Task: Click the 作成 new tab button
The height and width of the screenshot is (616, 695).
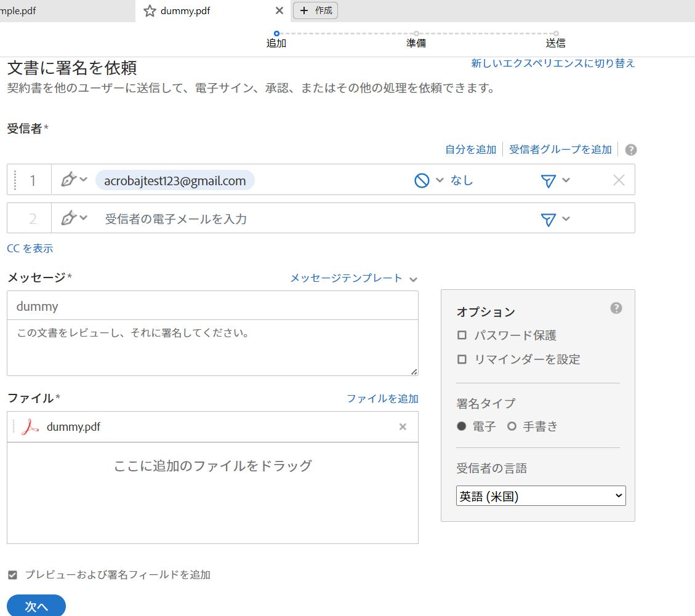Action: [x=315, y=10]
